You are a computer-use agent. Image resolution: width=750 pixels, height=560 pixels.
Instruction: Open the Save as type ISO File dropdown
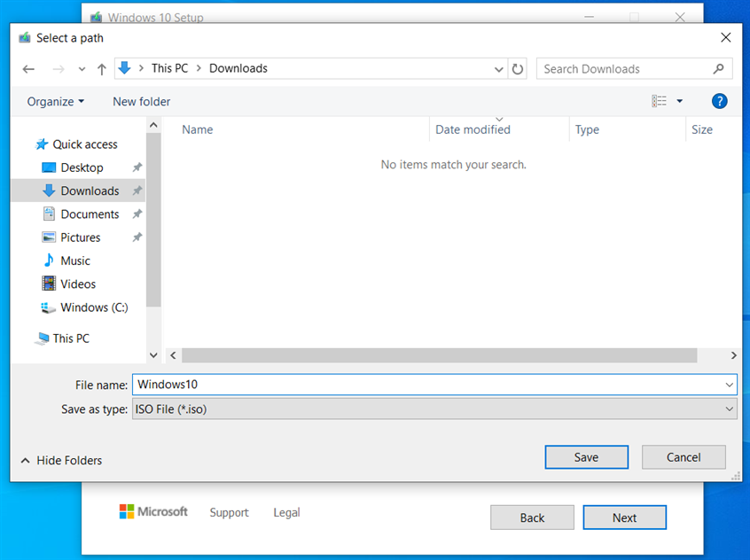(x=434, y=409)
